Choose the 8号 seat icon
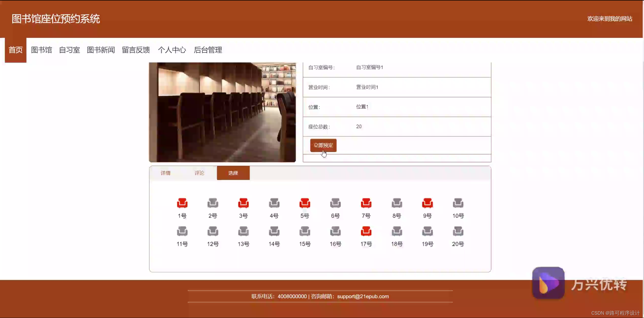644x318 pixels. coord(397,203)
